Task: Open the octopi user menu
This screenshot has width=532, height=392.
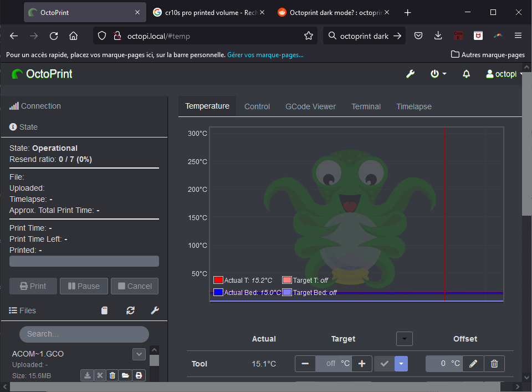Action: pos(504,74)
